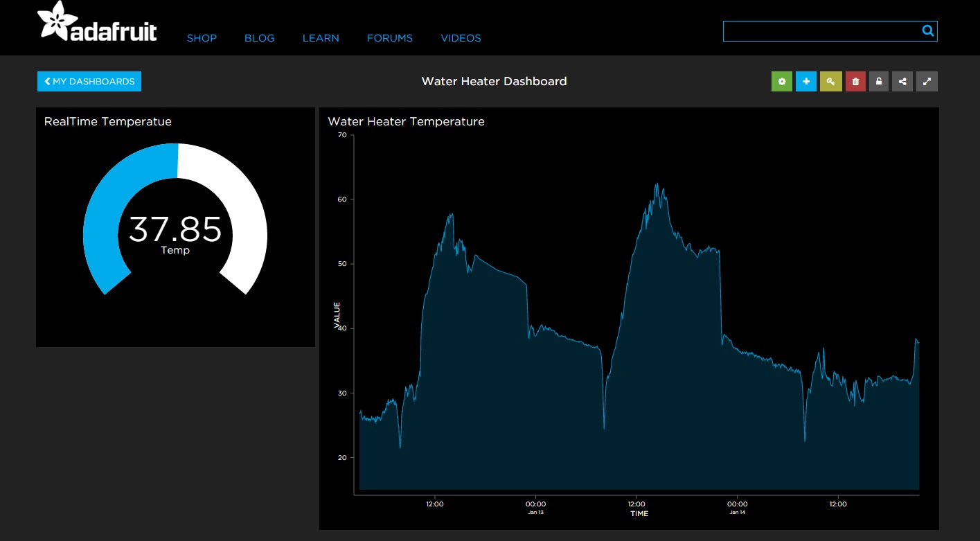Click inside the search input field

click(821, 31)
